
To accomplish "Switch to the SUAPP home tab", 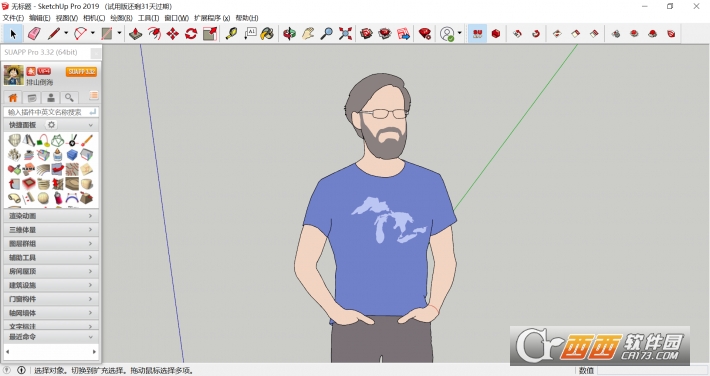I will [13, 97].
